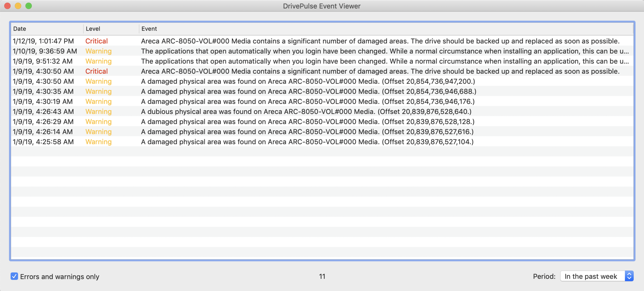Select the 1/9/19, 9:51:32 AM date cell
Viewport: 644px width, 291px height.
pos(43,61)
